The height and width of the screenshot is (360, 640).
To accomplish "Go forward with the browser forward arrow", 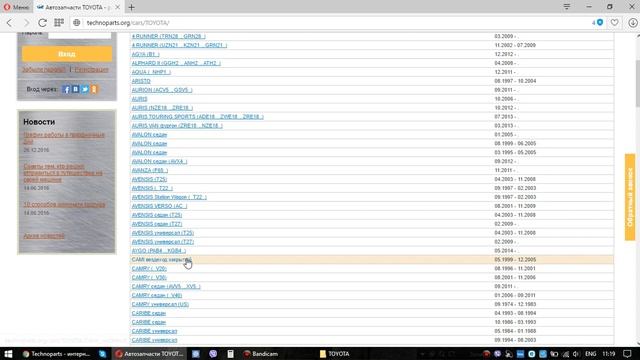I will tap(26, 23).
